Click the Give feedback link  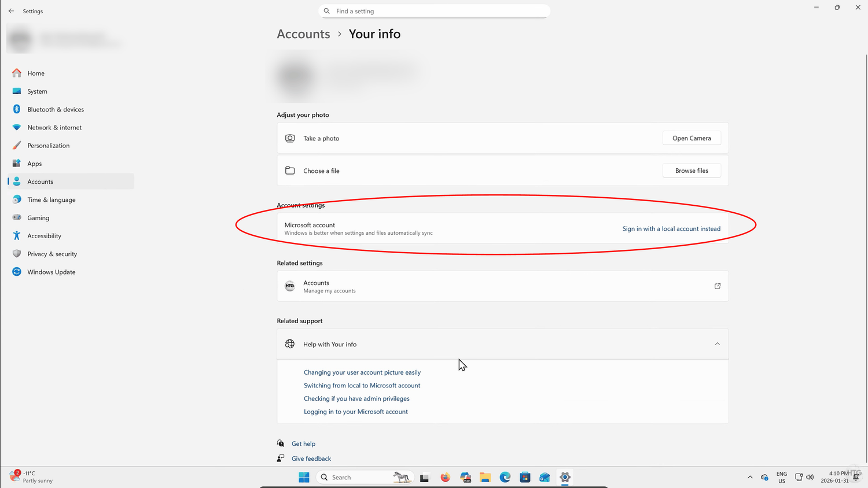pos(311,459)
